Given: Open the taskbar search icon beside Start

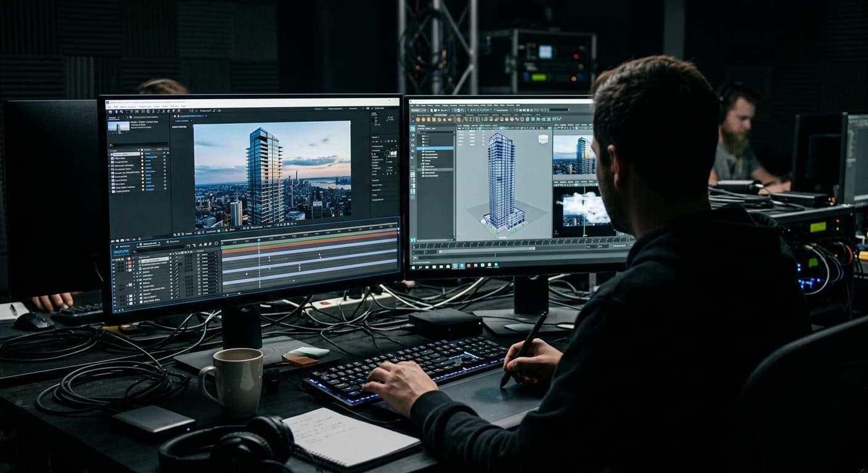Looking at the screenshot, I should [419, 267].
